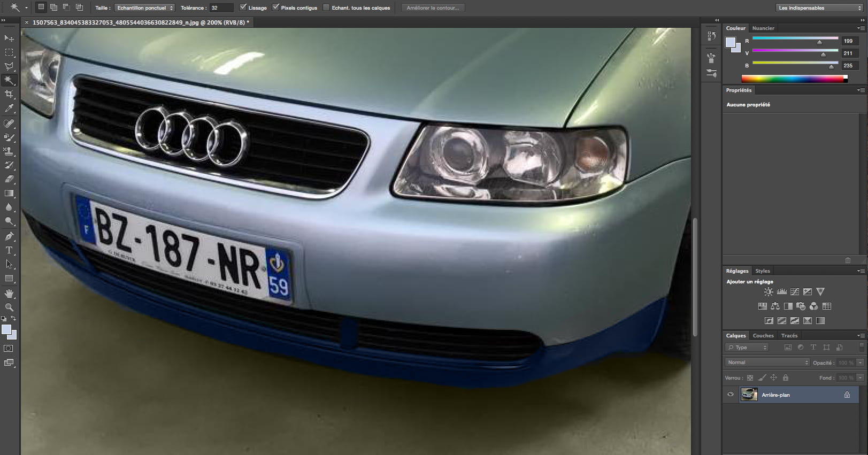This screenshot has height=455, width=868.
Task: Select the Healing Brush tool
Action: [x=9, y=124]
